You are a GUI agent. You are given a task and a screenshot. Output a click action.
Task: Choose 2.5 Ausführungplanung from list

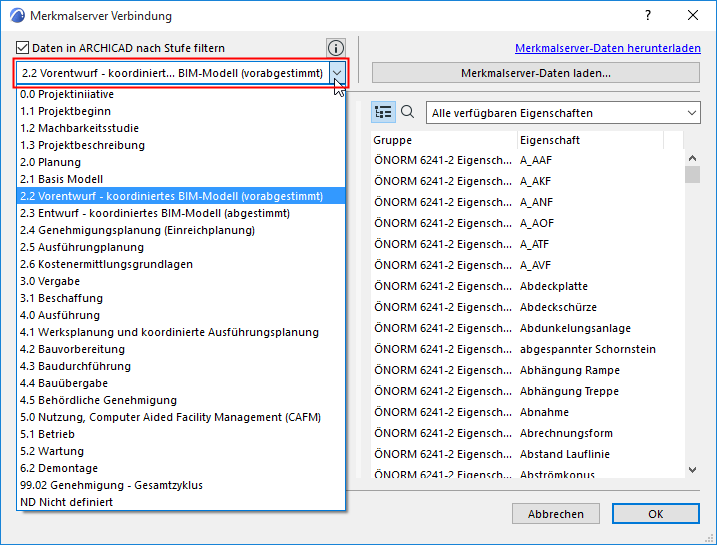(x=181, y=247)
